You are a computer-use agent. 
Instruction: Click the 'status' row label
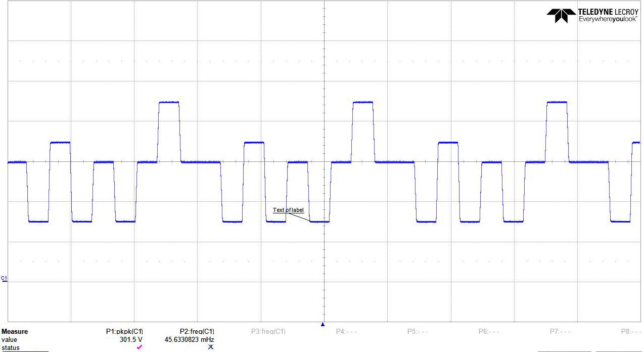point(10,347)
